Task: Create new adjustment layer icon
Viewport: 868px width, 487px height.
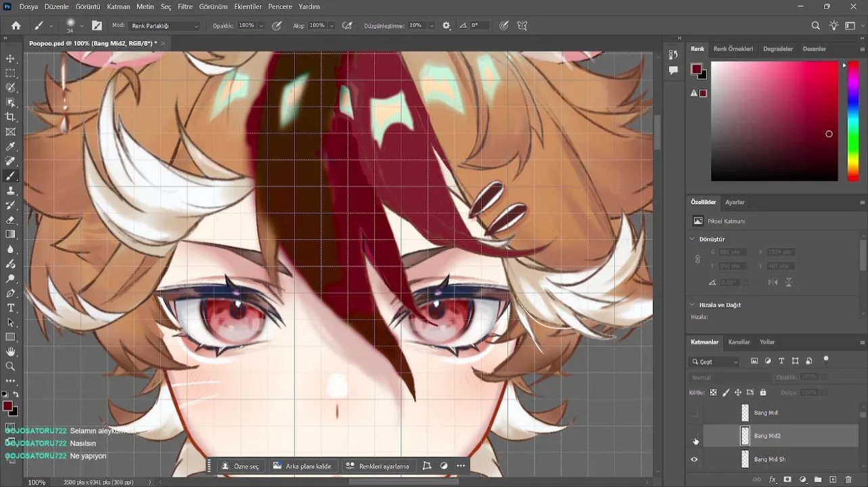Action: click(802, 480)
